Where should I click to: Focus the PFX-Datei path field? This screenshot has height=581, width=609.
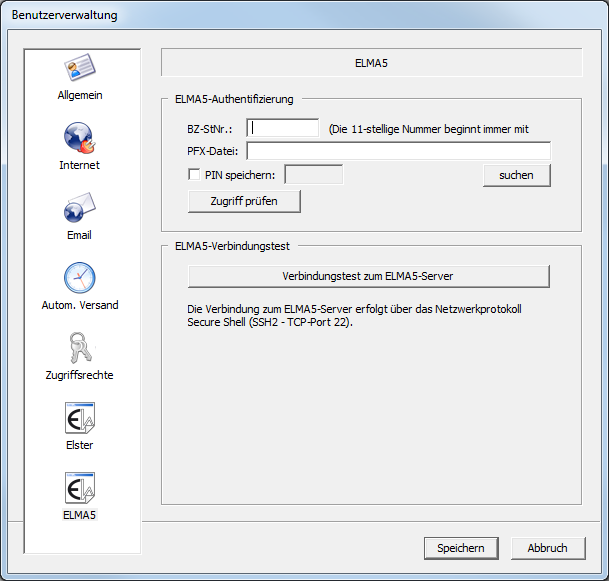click(398, 151)
